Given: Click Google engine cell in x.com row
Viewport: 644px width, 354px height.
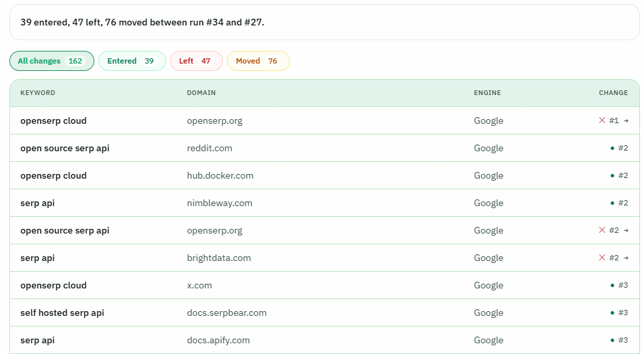Looking at the screenshot, I should tap(488, 286).
